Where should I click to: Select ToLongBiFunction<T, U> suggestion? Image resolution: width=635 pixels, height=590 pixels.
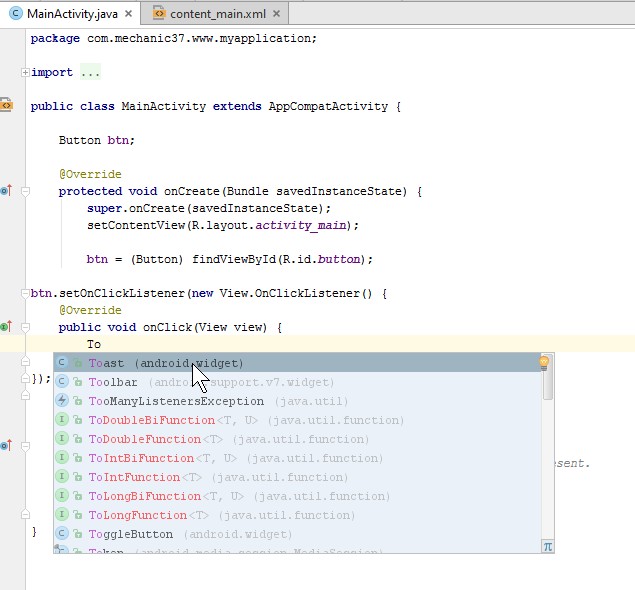click(x=297, y=496)
